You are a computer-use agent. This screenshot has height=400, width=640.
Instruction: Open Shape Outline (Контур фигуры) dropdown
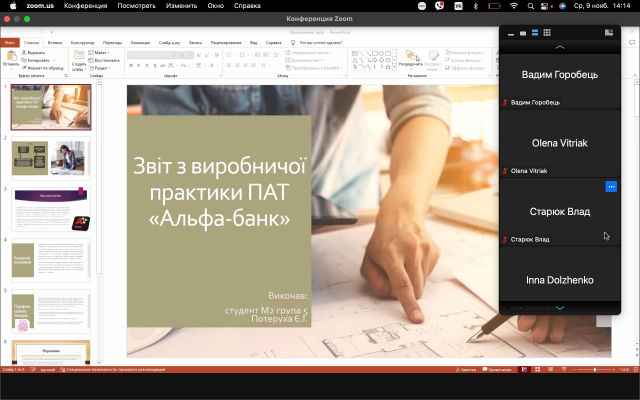pos(463,60)
